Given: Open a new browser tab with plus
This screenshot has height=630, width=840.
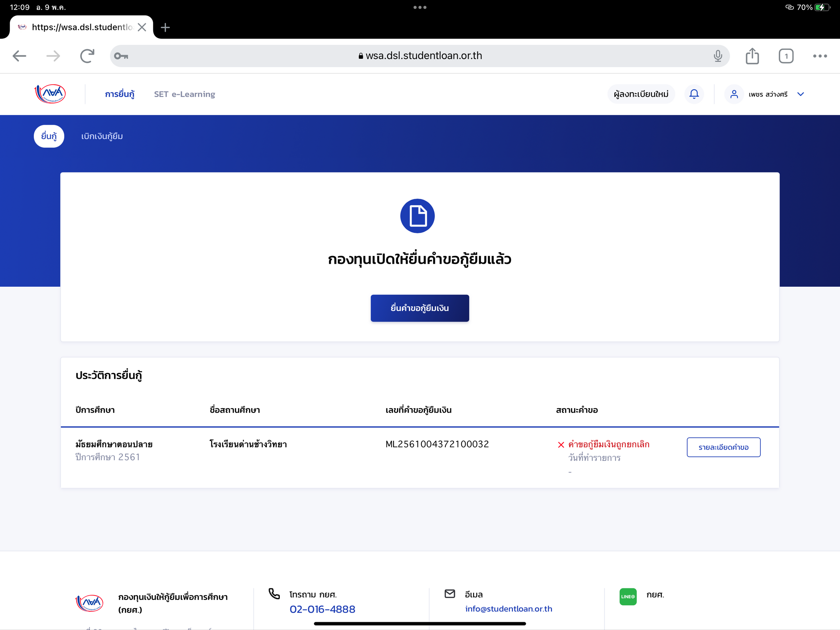Looking at the screenshot, I should (x=165, y=27).
